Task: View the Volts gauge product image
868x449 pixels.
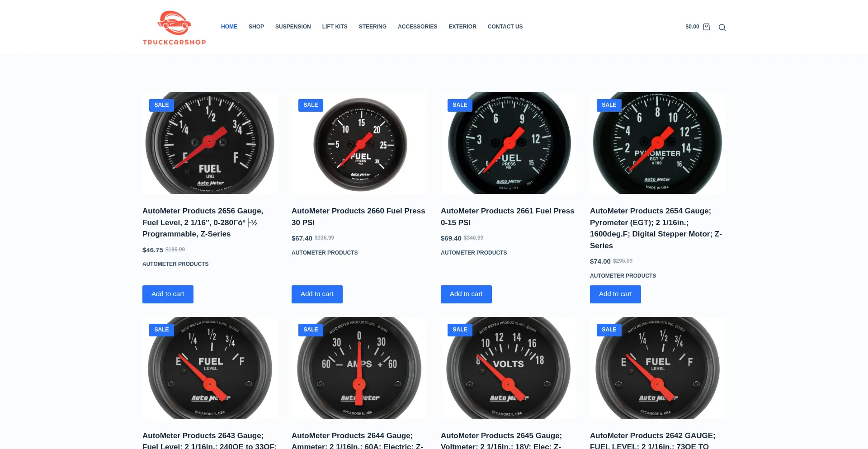Action: [x=508, y=367]
